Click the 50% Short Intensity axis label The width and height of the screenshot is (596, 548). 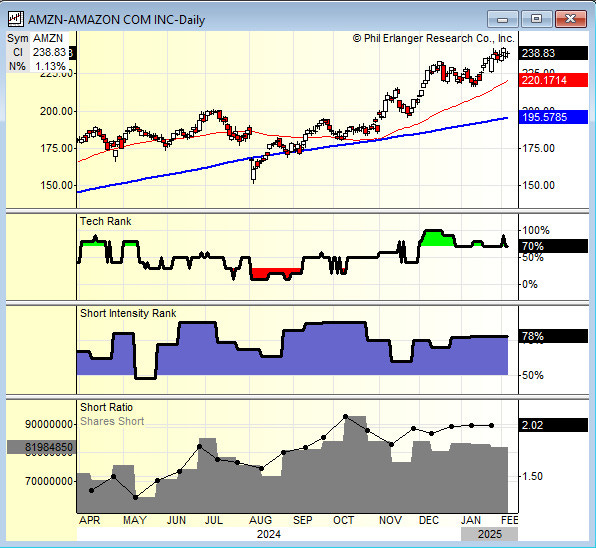533,375
